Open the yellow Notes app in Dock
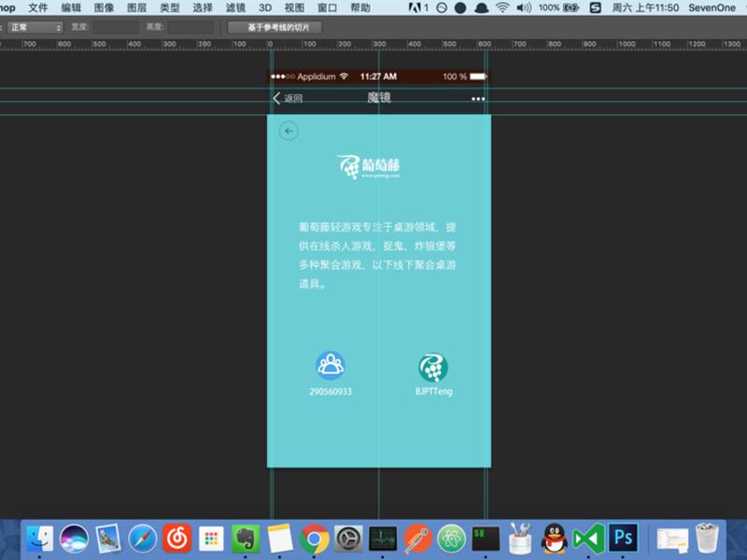This screenshot has height=560, width=747. pyautogui.click(x=279, y=539)
